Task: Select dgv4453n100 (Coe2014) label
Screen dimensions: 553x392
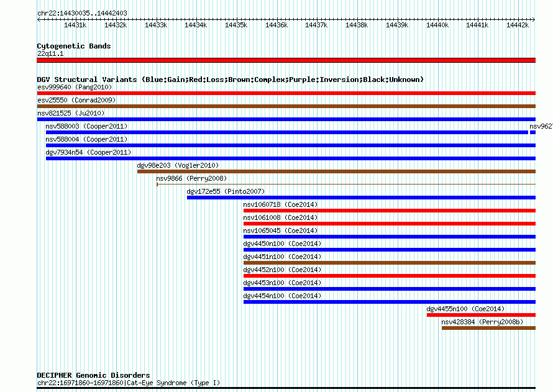Action: (x=282, y=283)
